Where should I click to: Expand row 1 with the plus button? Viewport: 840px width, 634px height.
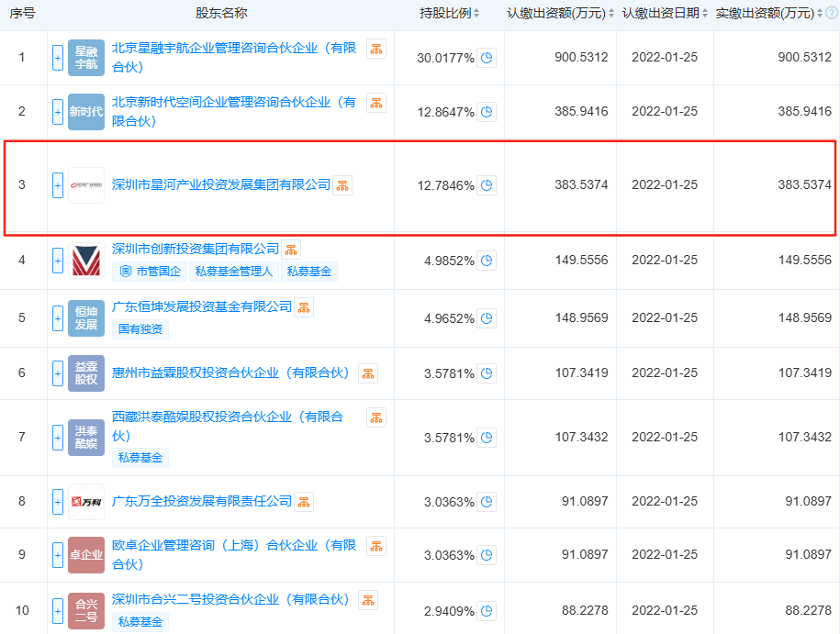58,58
